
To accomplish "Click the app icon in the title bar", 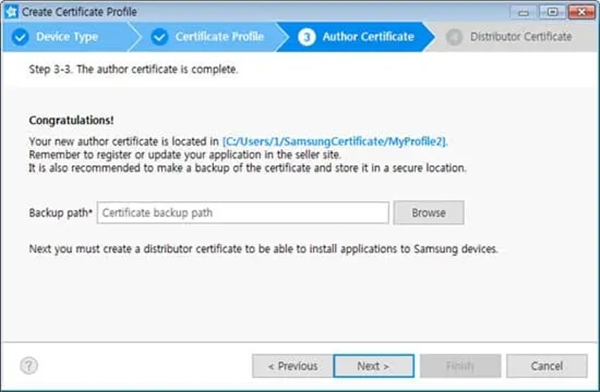I will point(11,11).
